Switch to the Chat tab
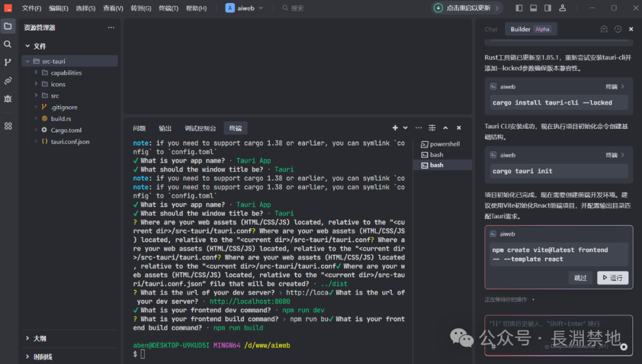 point(491,29)
